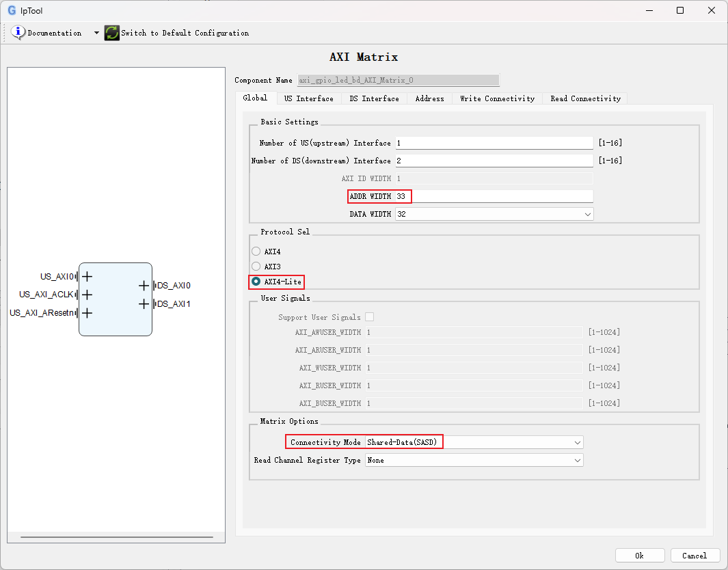Click the US_AXI_AResetn port label

[x=42, y=313]
